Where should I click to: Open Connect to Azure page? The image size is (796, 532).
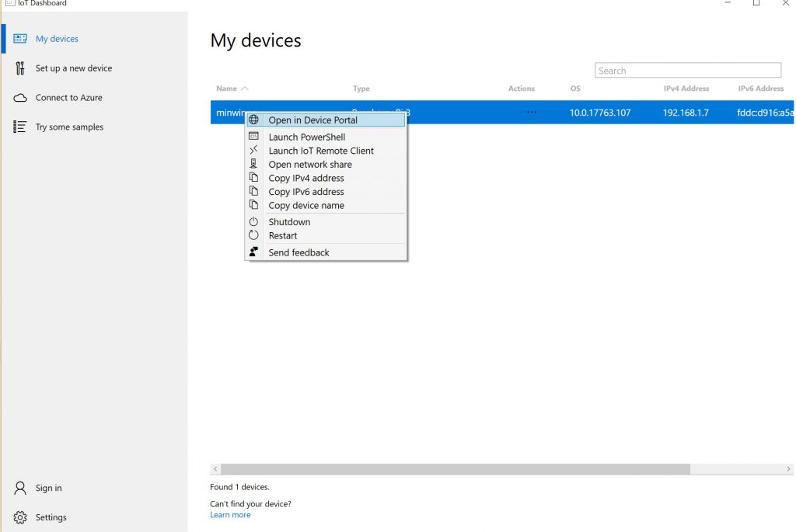point(68,98)
